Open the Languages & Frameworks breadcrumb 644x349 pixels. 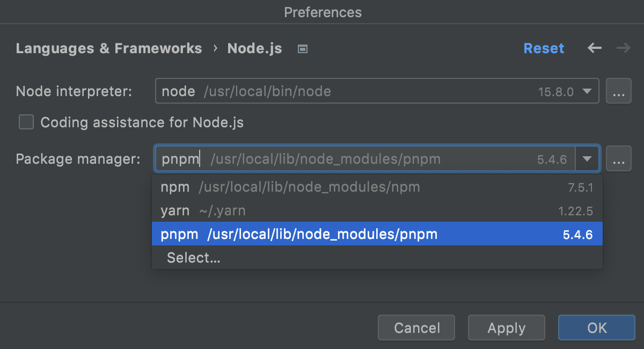[109, 48]
